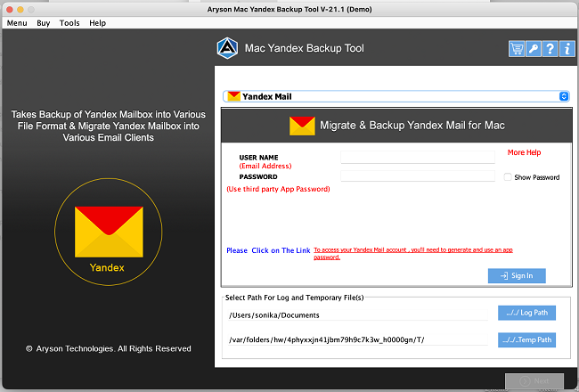Click the yellow minimize window button
579x392 pixels.
tap(20, 9)
